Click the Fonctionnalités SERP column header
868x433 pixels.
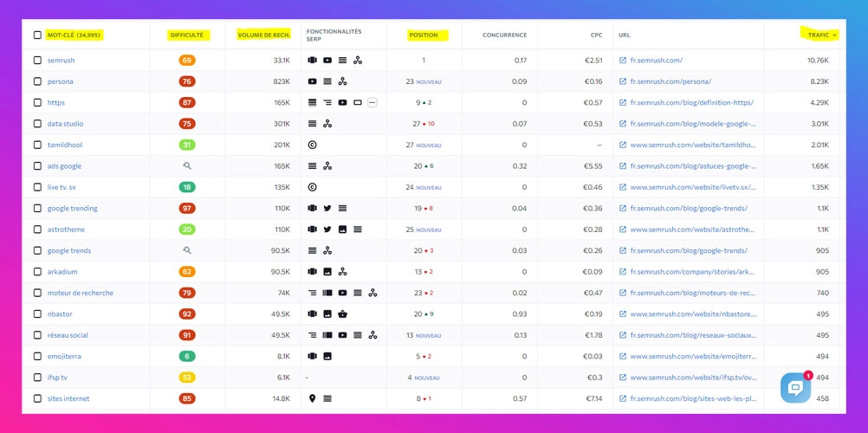[x=334, y=35]
